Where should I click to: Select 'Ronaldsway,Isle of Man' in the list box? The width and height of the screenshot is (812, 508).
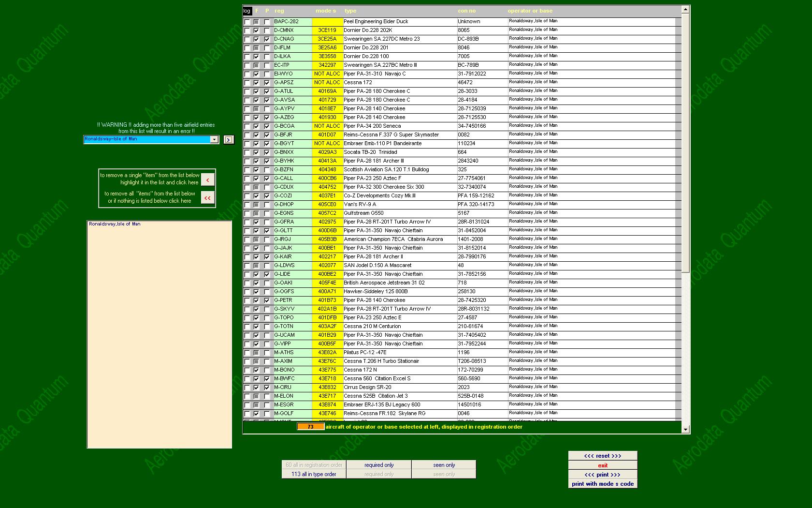115,224
